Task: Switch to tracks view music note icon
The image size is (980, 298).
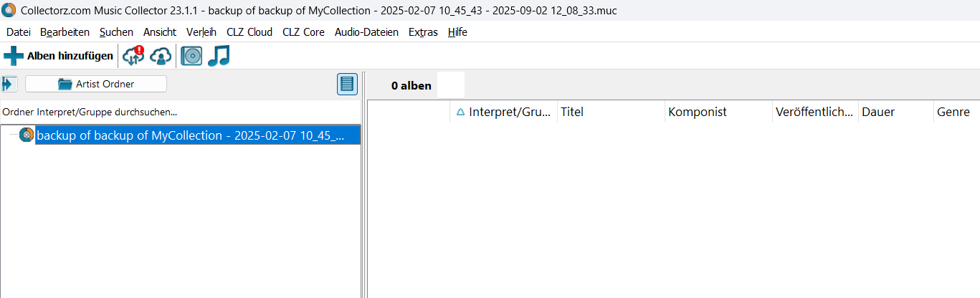Action: pyautogui.click(x=219, y=56)
